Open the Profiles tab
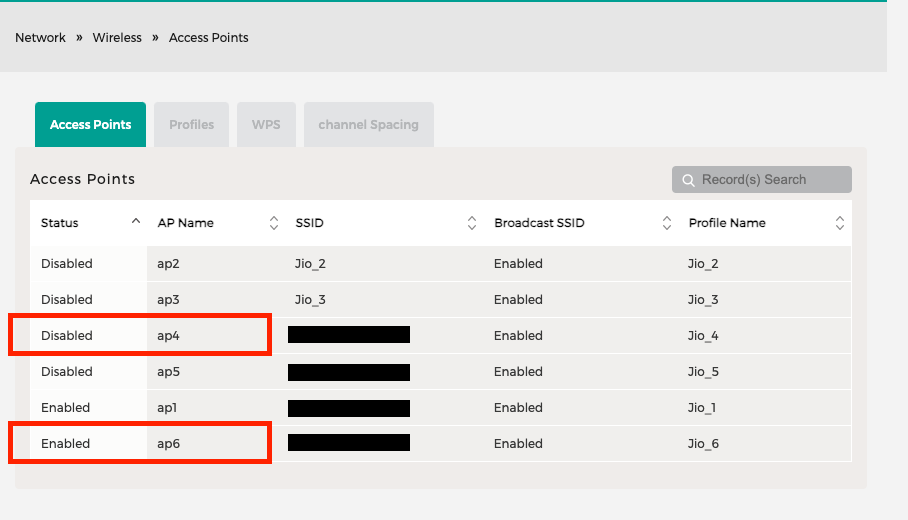The width and height of the screenshot is (908, 520). point(192,124)
